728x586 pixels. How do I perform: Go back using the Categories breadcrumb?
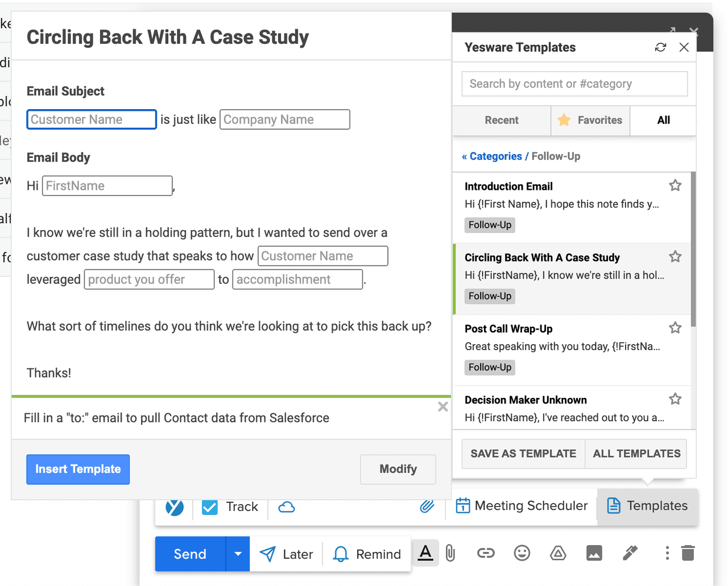click(x=492, y=156)
